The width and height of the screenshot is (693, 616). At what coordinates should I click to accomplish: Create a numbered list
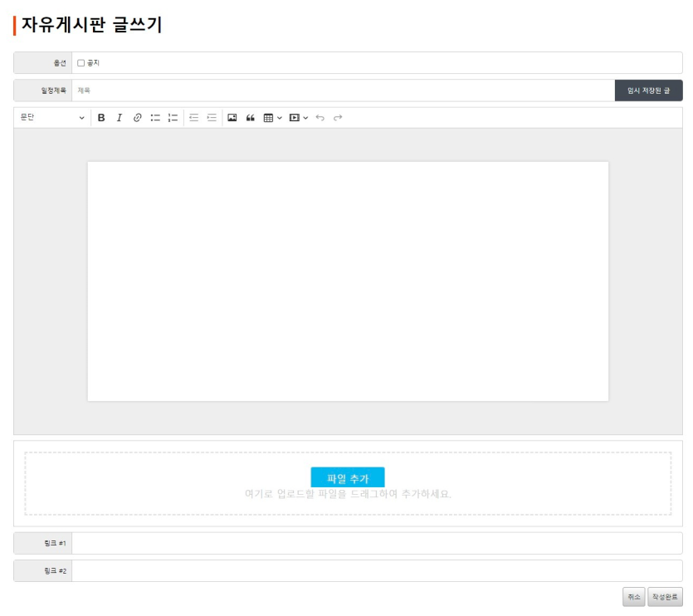(173, 118)
